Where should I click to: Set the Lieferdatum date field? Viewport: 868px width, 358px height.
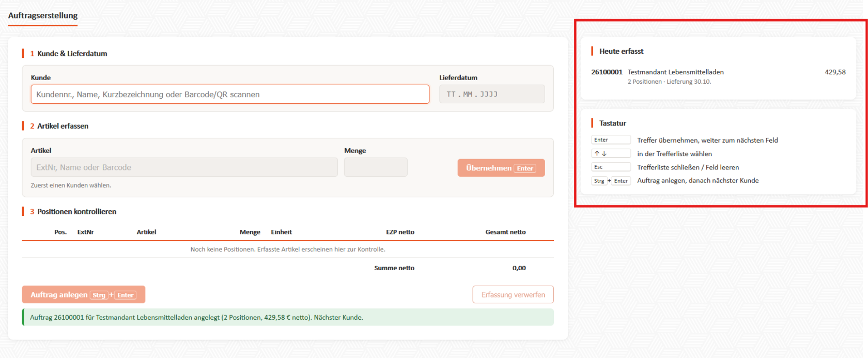point(492,95)
